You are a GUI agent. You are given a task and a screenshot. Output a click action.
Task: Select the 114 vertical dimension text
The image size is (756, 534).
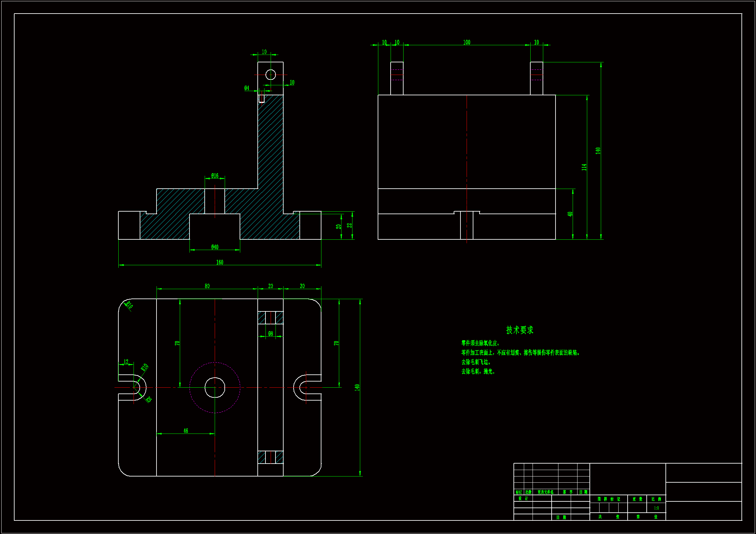tap(584, 167)
